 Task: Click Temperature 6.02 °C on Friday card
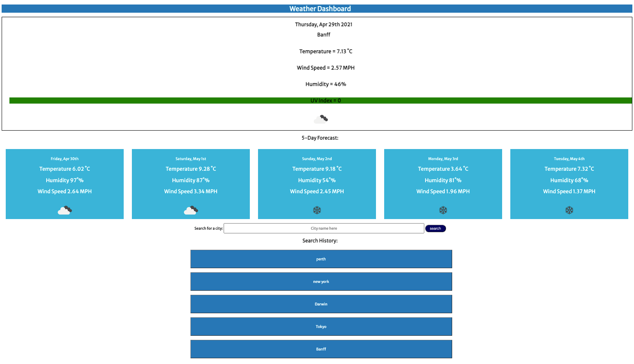pyautogui.click(x=65, y=169)
